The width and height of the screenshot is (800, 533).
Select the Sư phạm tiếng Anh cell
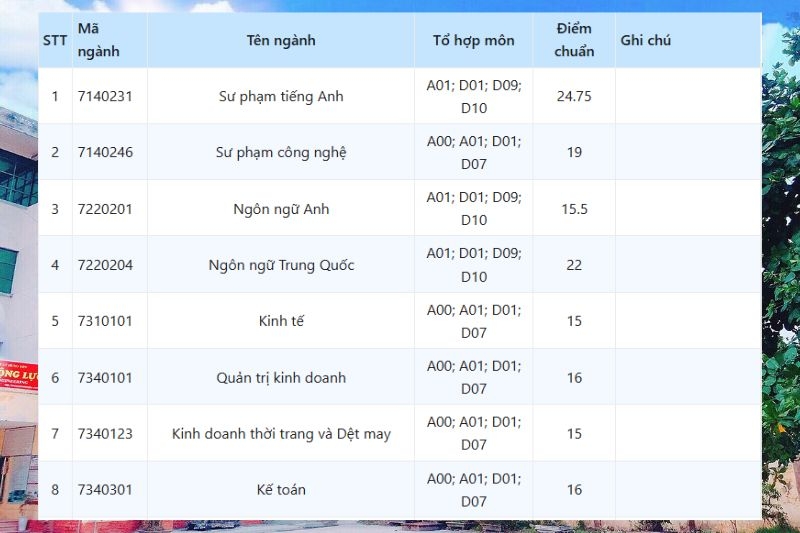(x=281, y=96)
